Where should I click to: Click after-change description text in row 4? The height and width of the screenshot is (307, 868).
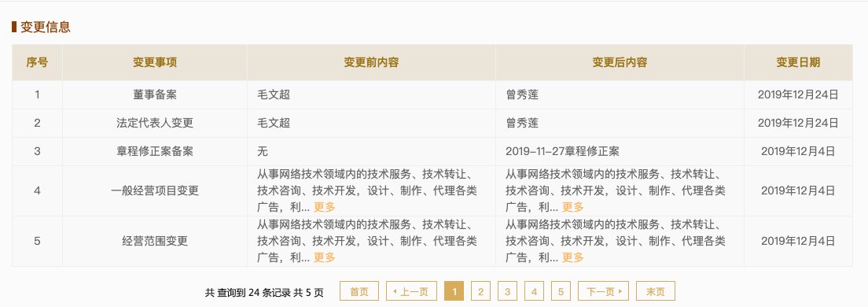tap(615, 190)
